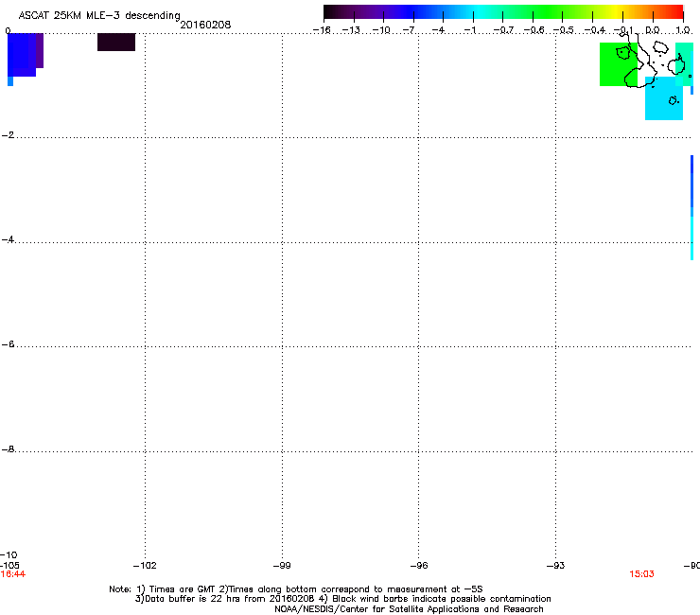The height and width of the screenshot is (615, 700).
Task: Click the red time stamp 16:44
Action: point(13,574)
